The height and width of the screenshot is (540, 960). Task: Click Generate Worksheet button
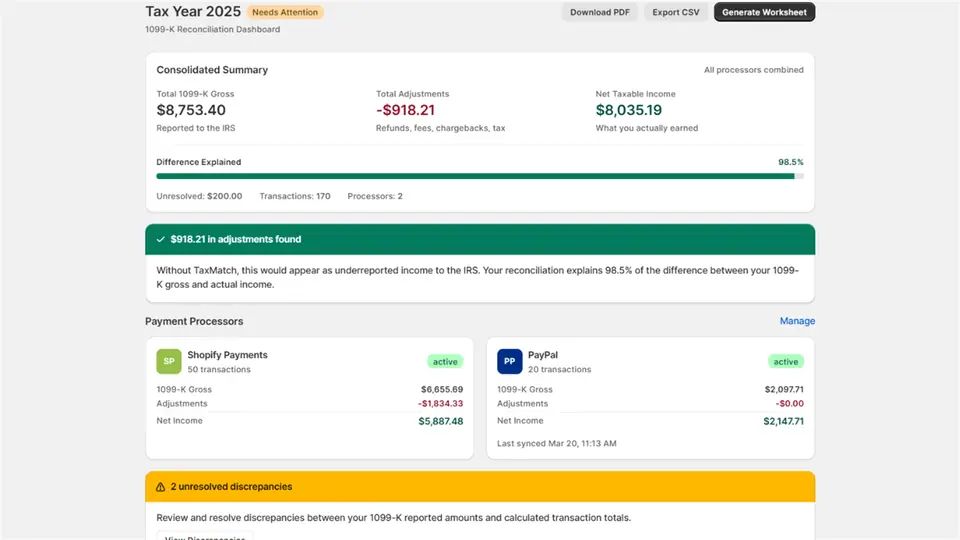[764, 12]
